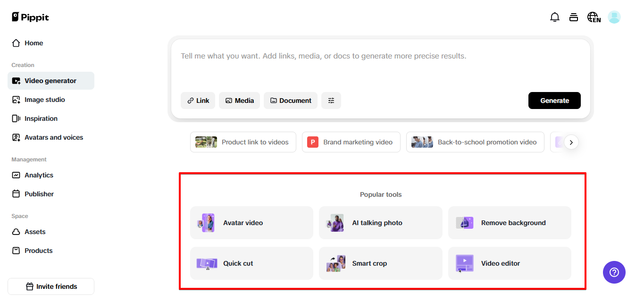This screenshot has width=644, height=302.
Task: Open the profile avatar menu
Action: (x=614, y=17)
